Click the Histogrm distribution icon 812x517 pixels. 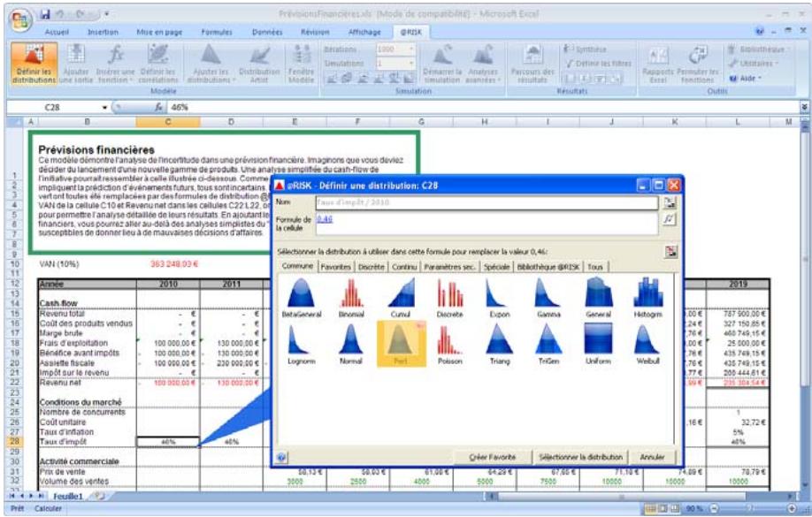647,293
